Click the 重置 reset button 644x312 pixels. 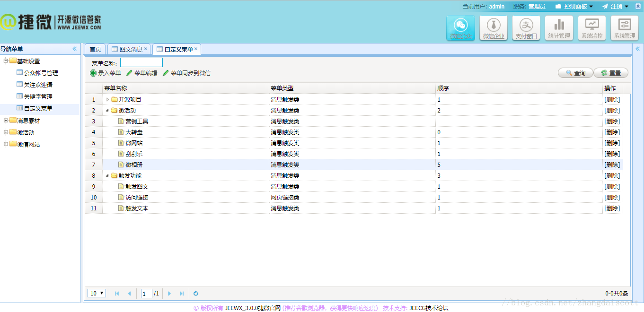[x=611, y=73]
